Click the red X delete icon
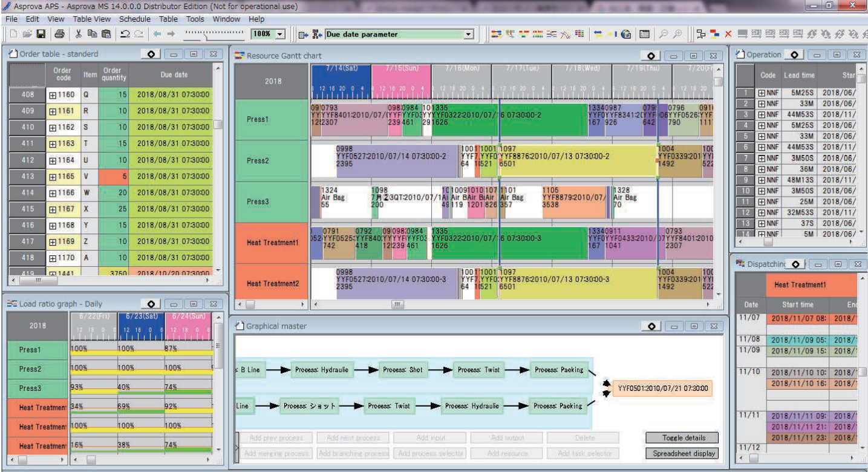Screen dimensions: 868x472 pyautogui.click(x=728, y=34)
